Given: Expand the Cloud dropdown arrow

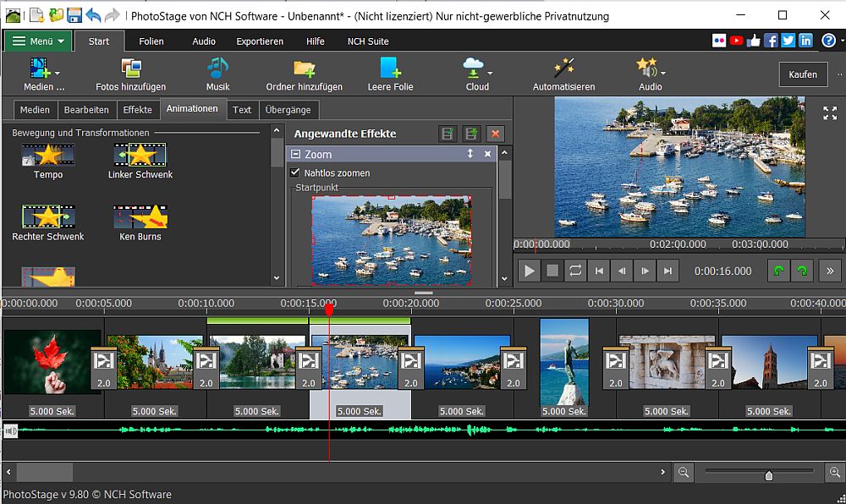Looking at the screenshot, I should [490, 74].
